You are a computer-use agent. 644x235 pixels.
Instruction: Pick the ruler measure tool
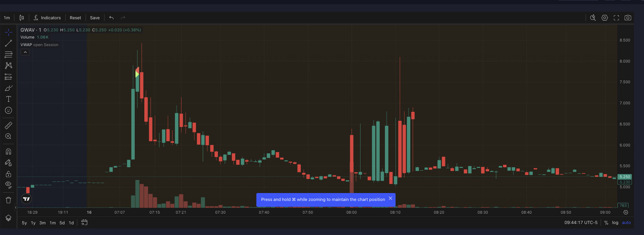9,125
